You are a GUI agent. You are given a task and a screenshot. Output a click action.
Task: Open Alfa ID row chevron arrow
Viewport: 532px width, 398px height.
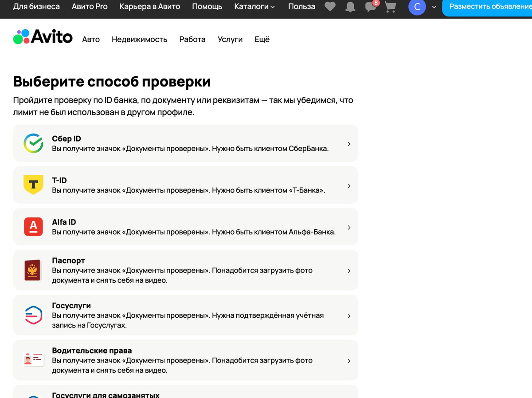click(349, 228)
